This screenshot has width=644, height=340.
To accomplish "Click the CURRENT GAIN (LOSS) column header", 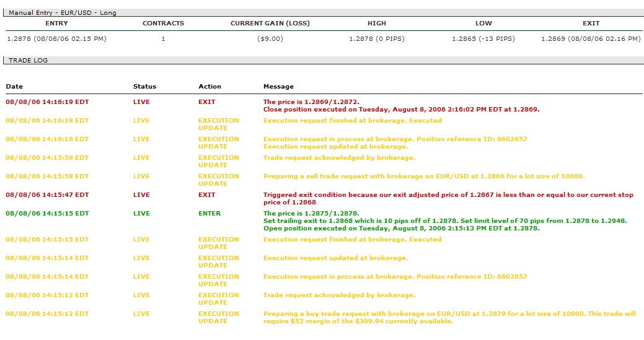I will point(270,24).
